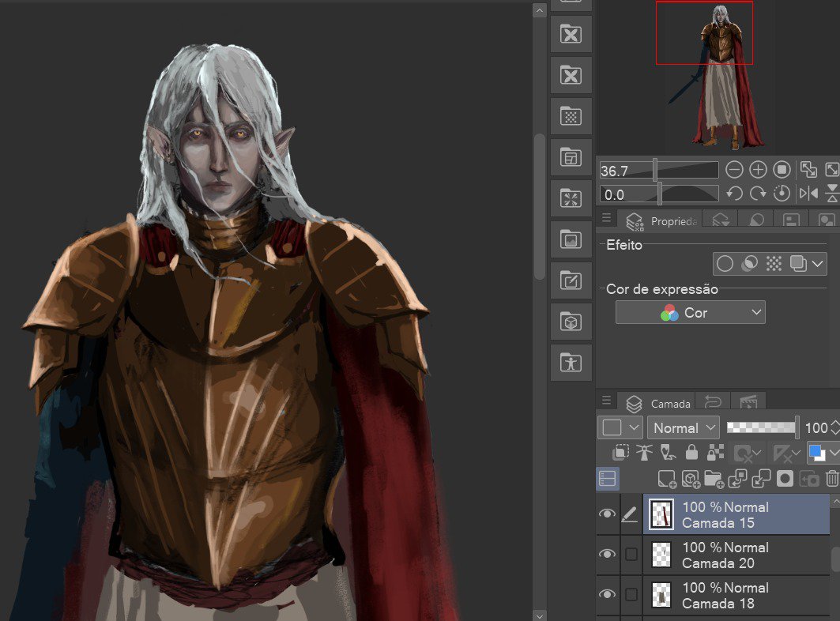840x621 pixels.
Task: Open the pose figure material folder
Action: pyautogui.click(x=571, y=363)
